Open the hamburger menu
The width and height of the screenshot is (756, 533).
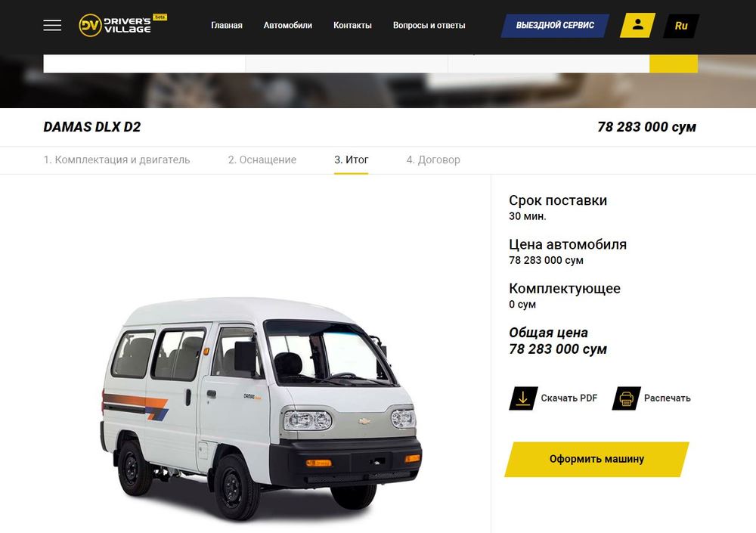pos(52,25)
